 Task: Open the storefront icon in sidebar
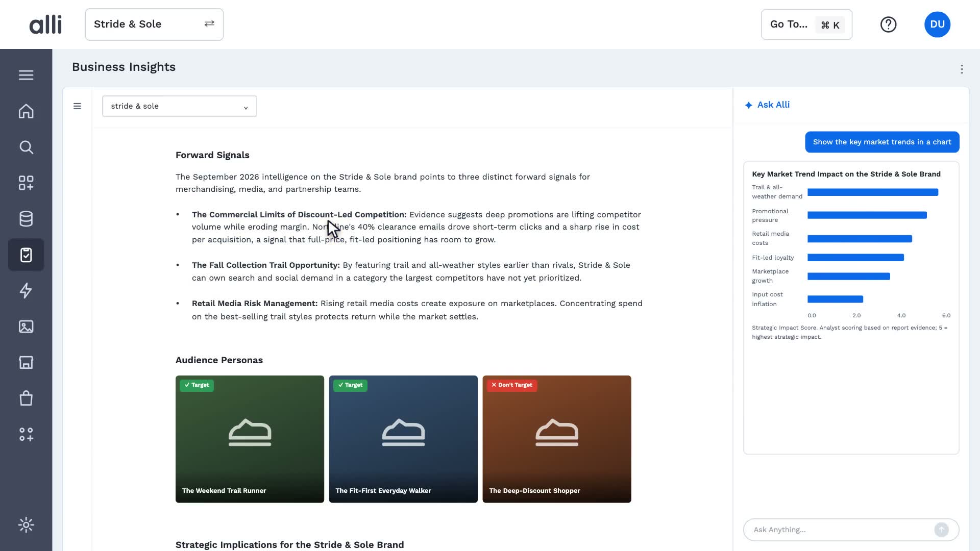[x=26, y=362]
